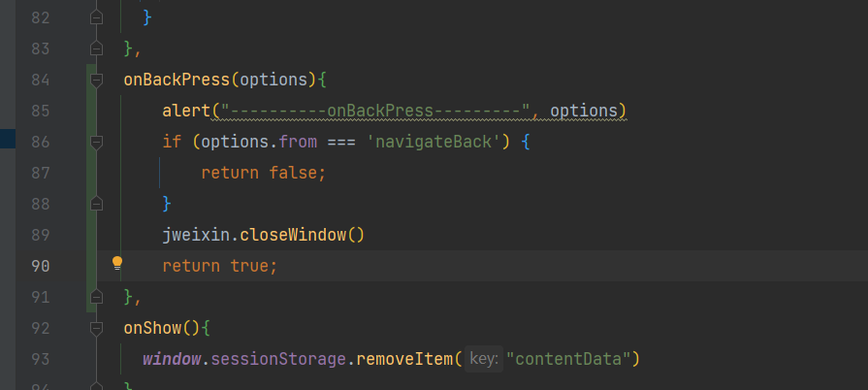Click the fold end marker on line 83
The image size is (868, 390).
[96, 49]
